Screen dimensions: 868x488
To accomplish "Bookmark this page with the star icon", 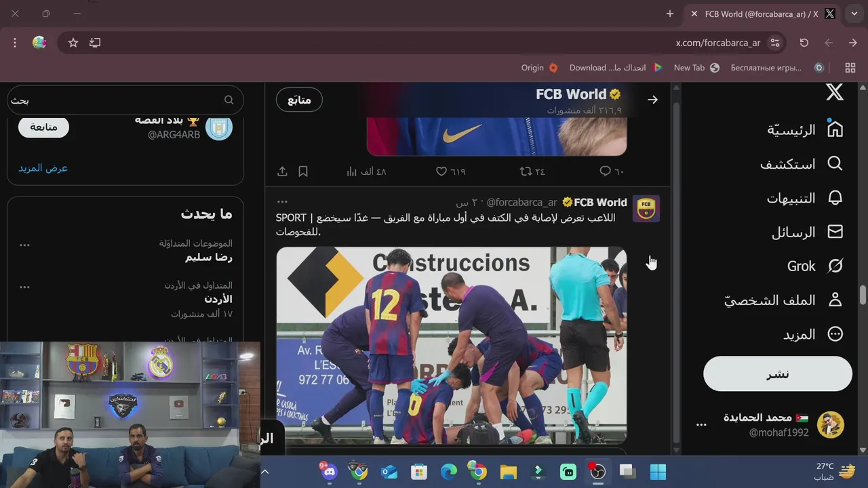I will pos(73,43).
